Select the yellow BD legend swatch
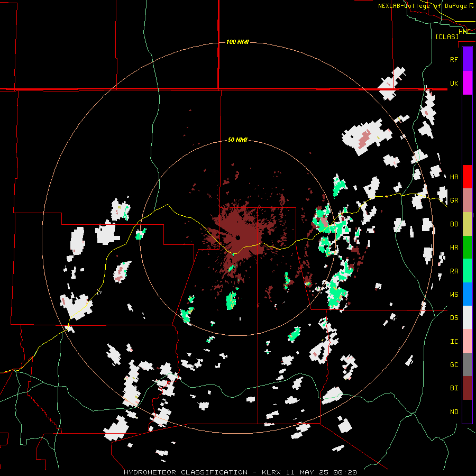The image size is (476, 476). (467, 224)
